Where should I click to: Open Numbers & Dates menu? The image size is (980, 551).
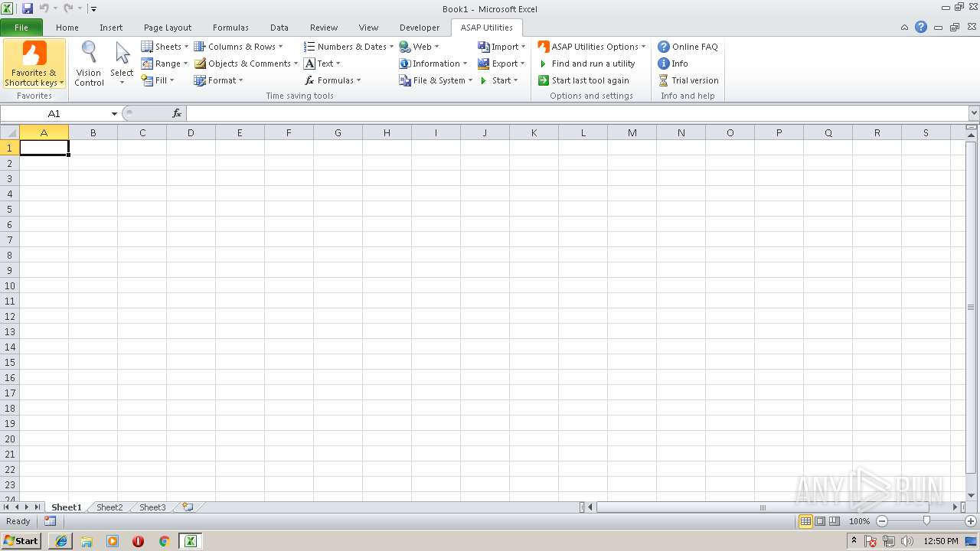tap(348, 47)
